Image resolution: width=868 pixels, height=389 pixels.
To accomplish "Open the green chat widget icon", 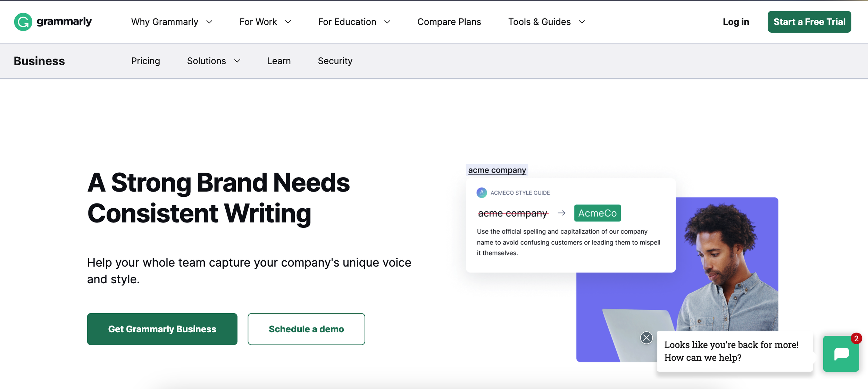I will (x=841, y=354).
